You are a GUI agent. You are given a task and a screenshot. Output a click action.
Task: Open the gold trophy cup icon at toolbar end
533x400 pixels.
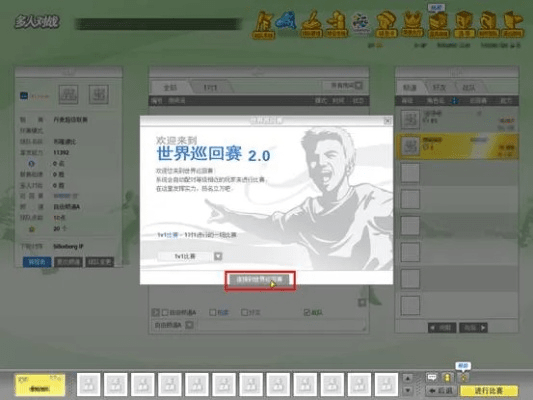[x=513, y=24]
